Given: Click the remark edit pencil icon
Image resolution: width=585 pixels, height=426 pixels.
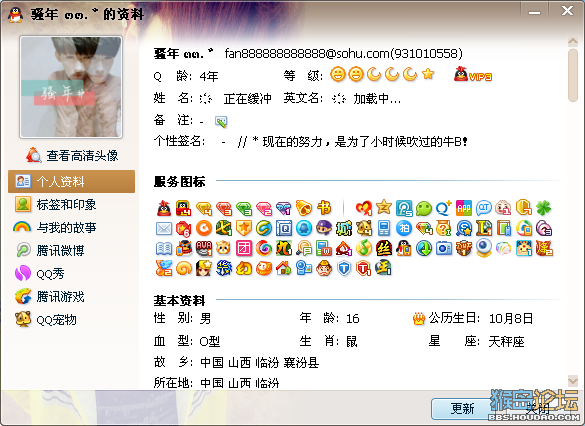Looking at the screenshot, I should click(x=221, y=122).
